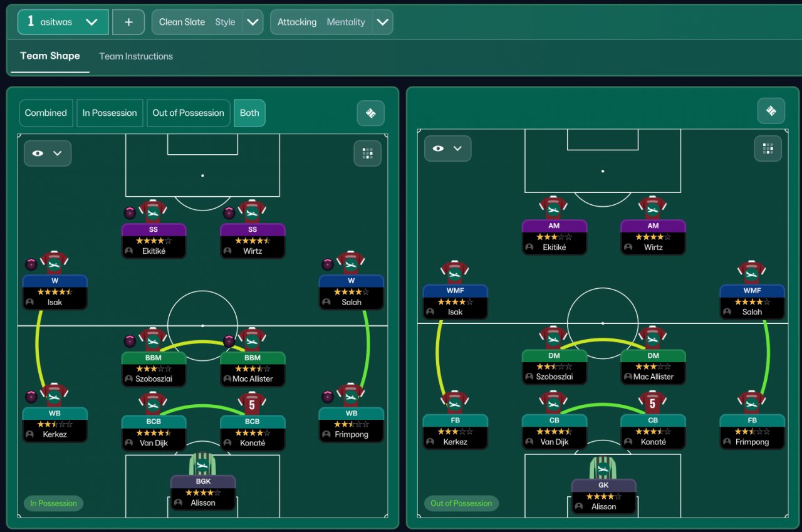Click person icon on Wirtz's AM card
This screenshot has height=532, width=802.
(628, 248)
